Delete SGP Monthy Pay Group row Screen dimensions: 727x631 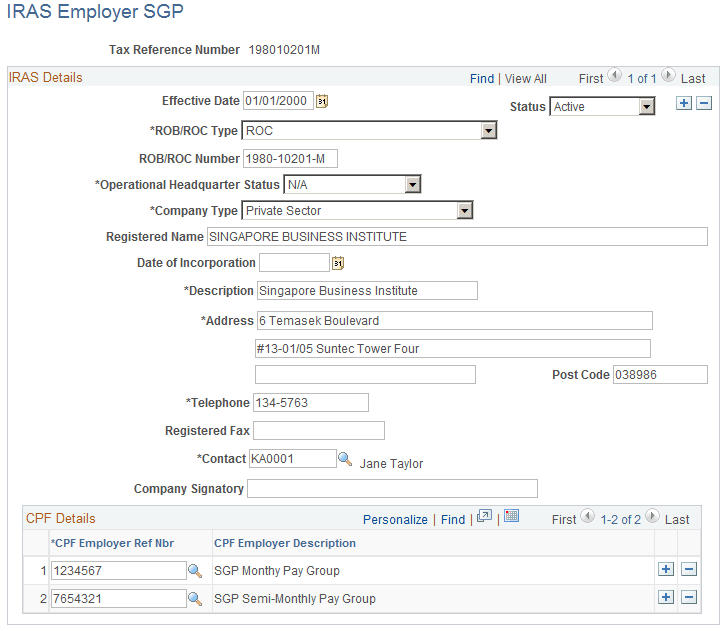click(x=689, y=569)
